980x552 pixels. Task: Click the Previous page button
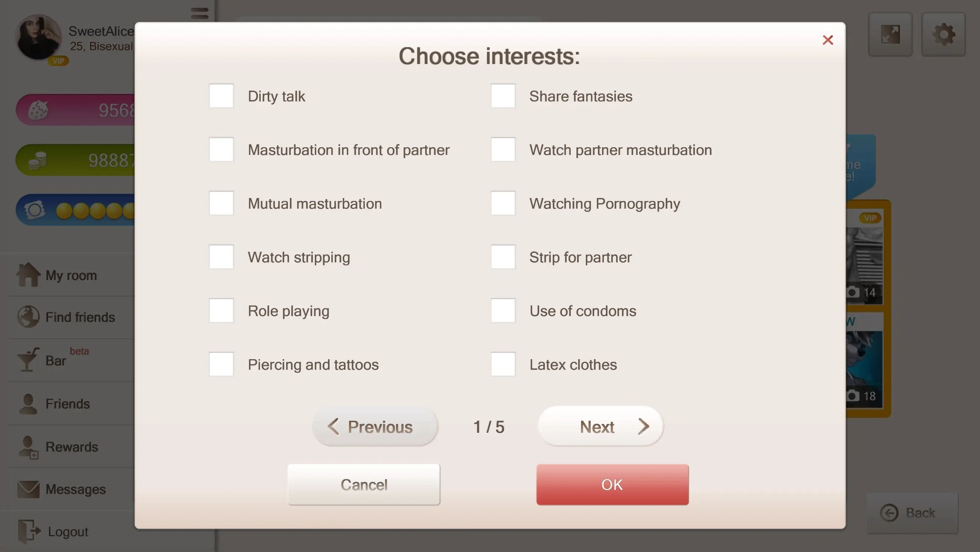(375, 427)
